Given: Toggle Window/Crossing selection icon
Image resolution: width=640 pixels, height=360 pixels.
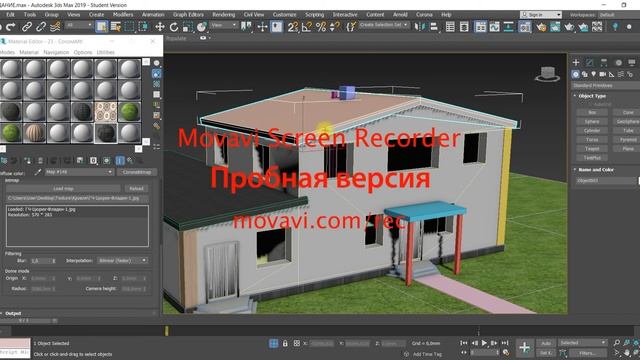Looking at the screenshot, I should coord(143,27).
